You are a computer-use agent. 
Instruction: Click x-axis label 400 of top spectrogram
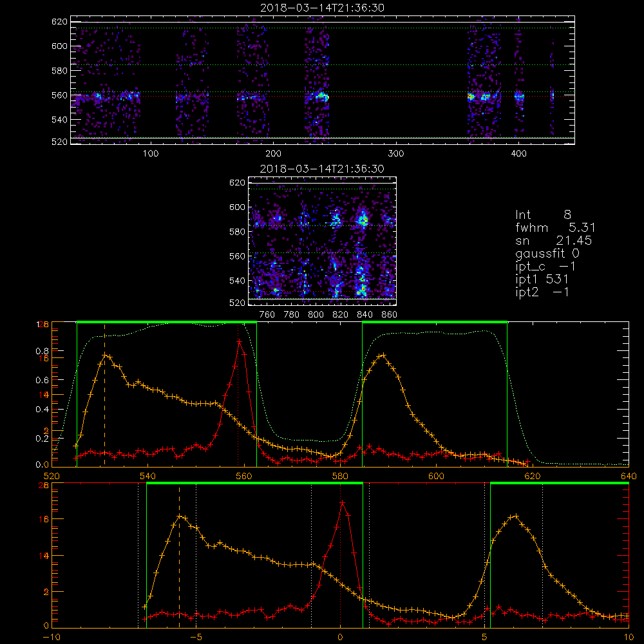(x=518, y=154)
